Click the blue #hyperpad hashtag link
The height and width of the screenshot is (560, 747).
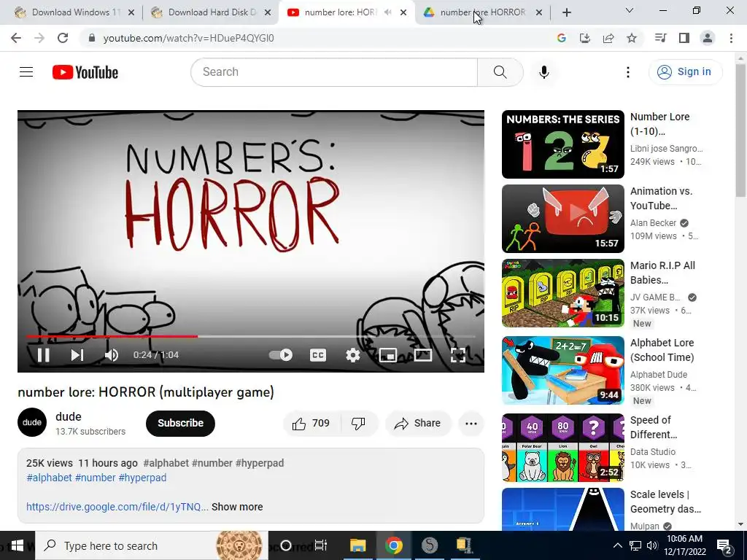[x=142, y=478]
